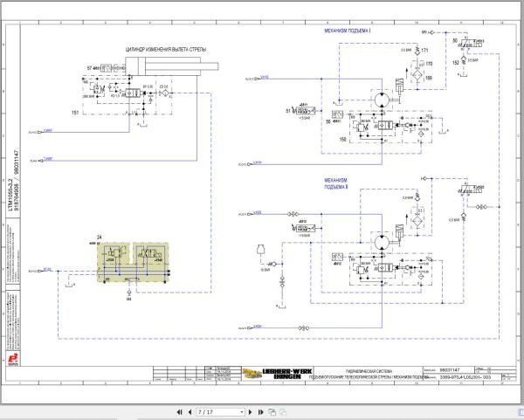Click component number 151
The width and height of the screenshot is (524, 420).
tap(75, 113)
